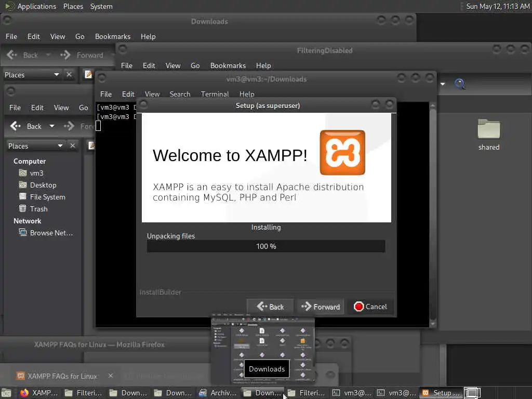Toggle the pencil location-edit icon in Downloads
This screenshot has height=399, width=532.
88,74
